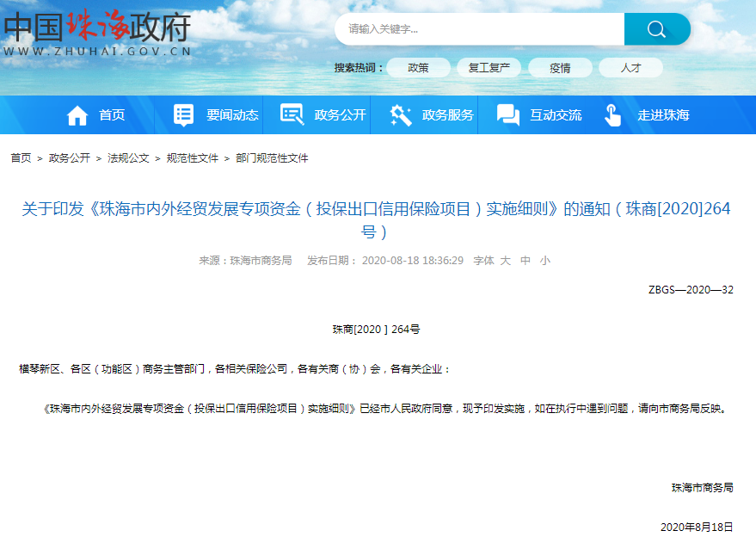Click the source text 来源：珠海市商务局

(245, 261)
